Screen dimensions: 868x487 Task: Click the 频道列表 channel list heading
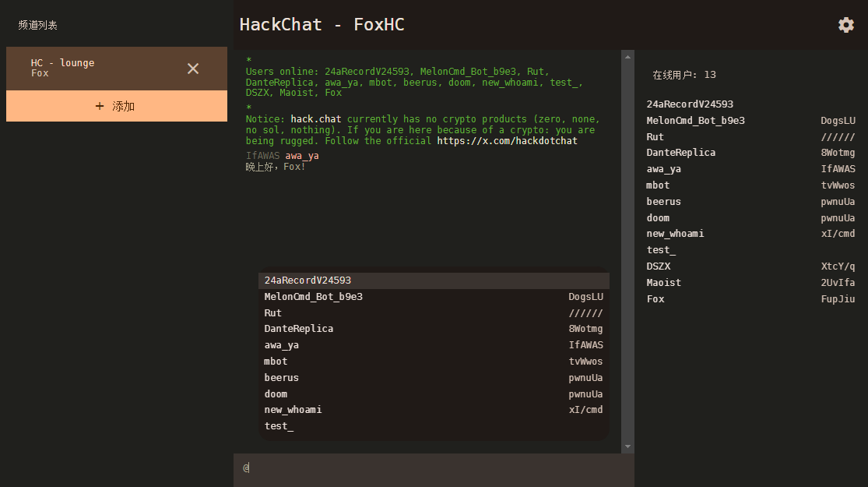coord(37,25)
